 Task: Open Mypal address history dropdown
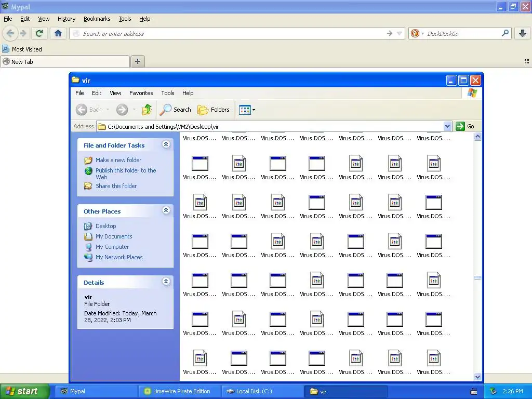point(400,33)
